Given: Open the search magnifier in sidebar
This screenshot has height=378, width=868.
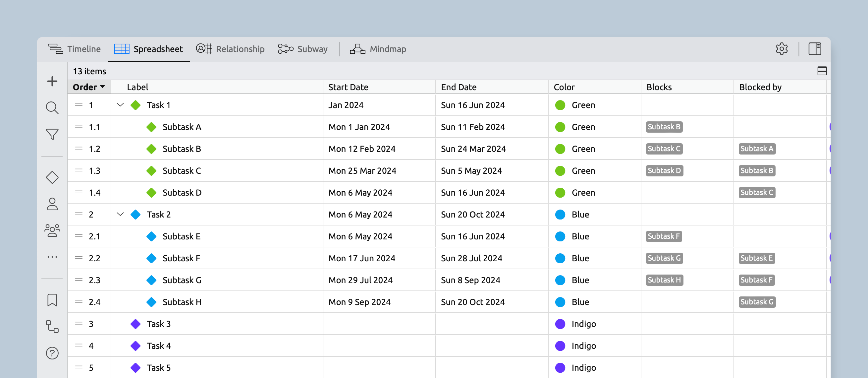Looking at the screenshot, I should (52, 108).
